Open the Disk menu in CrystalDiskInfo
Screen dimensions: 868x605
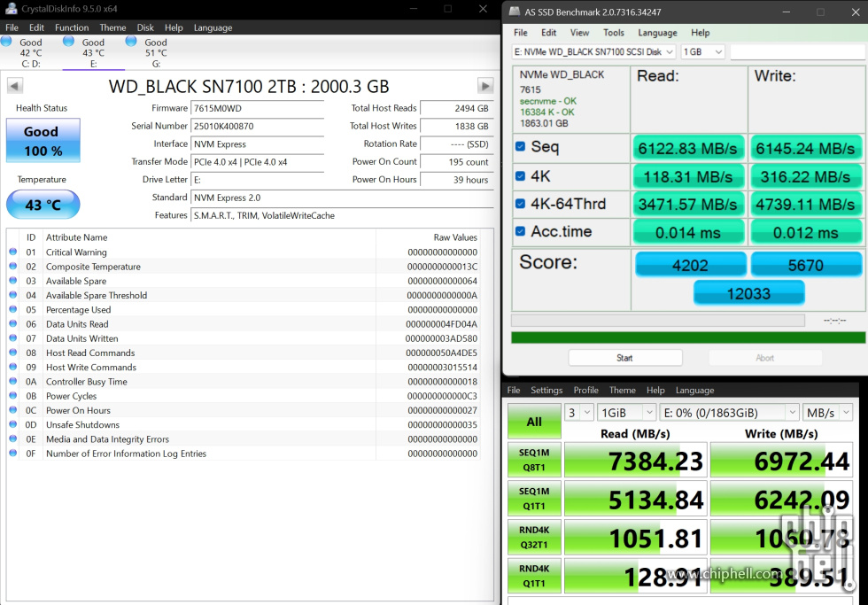[145, 27]
